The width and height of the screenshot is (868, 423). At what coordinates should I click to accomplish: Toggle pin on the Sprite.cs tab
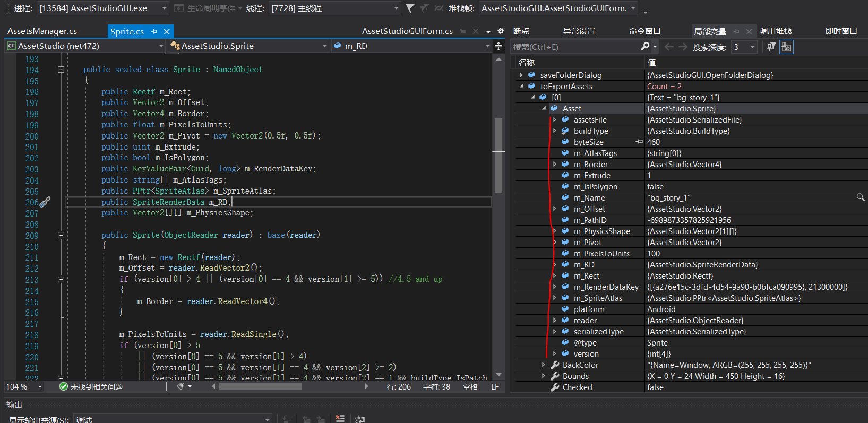(x=154, y=32)
